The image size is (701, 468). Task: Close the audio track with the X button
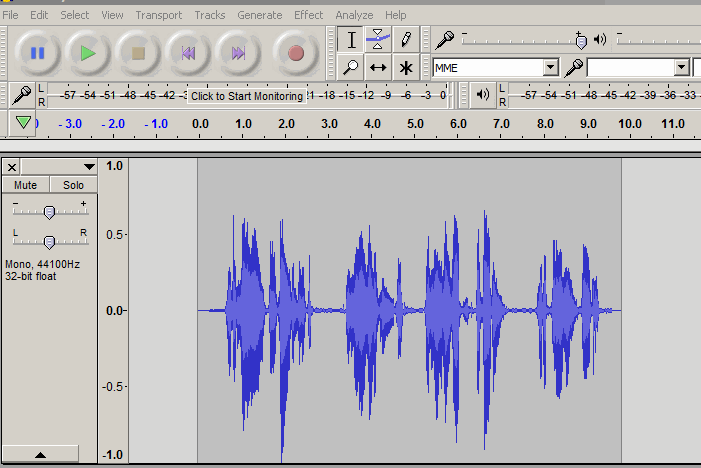click(12, 167)
